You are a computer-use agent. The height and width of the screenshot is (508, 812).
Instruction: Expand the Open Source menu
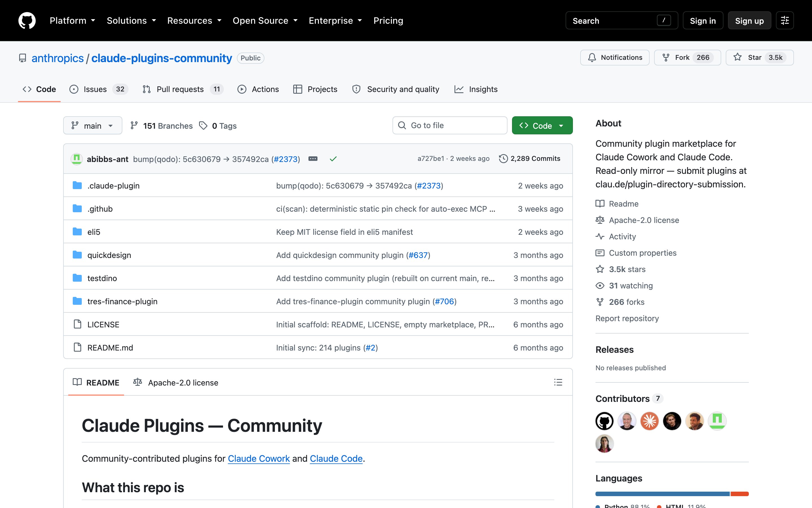pos(265,21)
